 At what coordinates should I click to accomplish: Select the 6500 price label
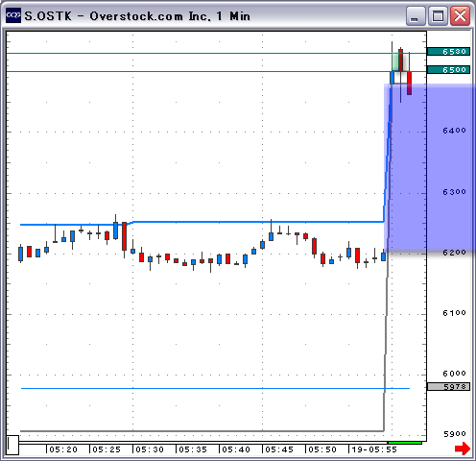click(x=448, y=70)
